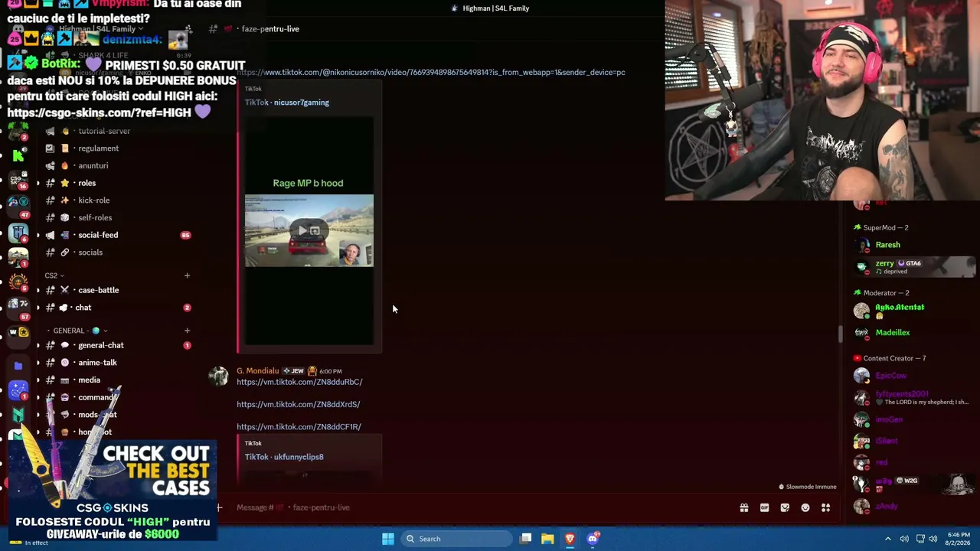This screenshot has width=980, height=551.
Task: Open the server icon with 6 notifications
Action: point(18,232)
